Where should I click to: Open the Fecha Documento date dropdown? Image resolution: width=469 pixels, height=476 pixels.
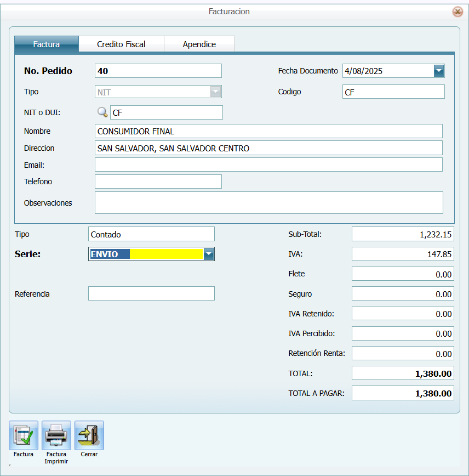(x=438, y=71)
